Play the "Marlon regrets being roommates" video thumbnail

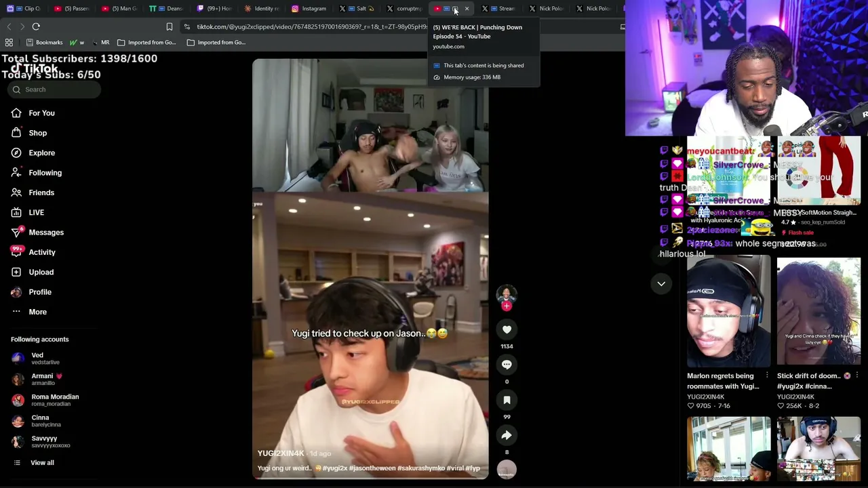[x=728, y=312]
